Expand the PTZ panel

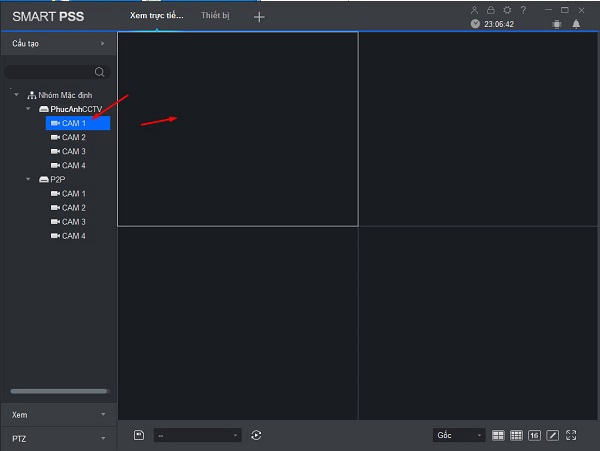(58, 438)
